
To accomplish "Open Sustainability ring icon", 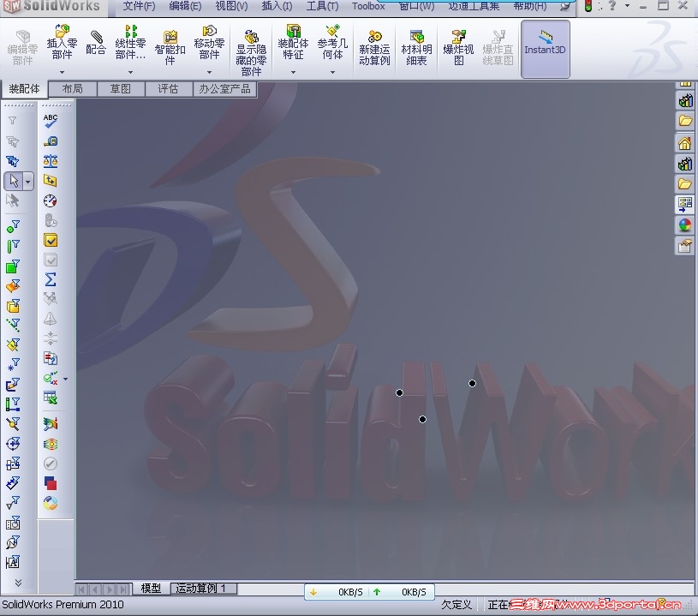I will point(51,503).
